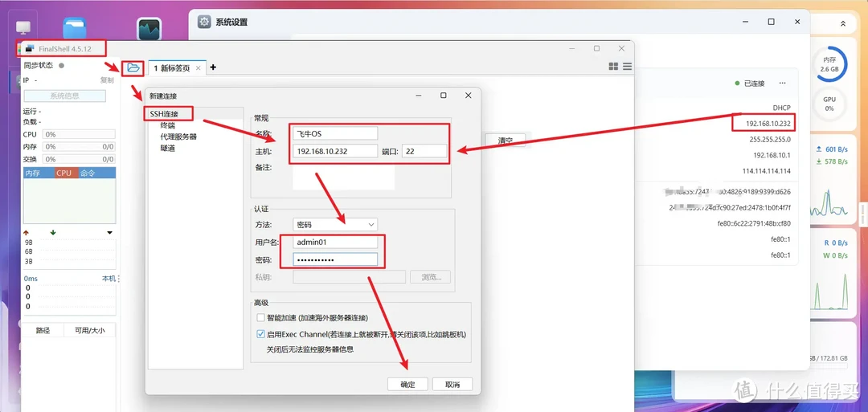Click the 用户名 field with admin01

coord(335,242)
